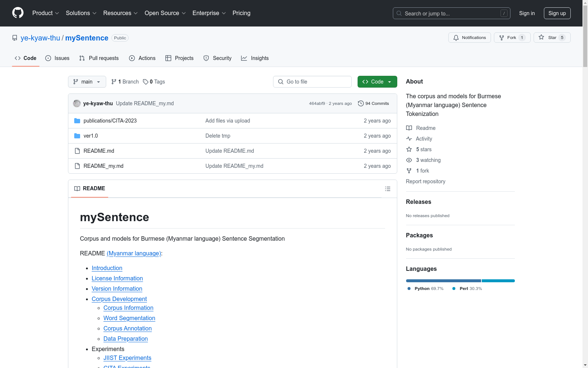
Task: Select the Code tab
Action: 26,58
